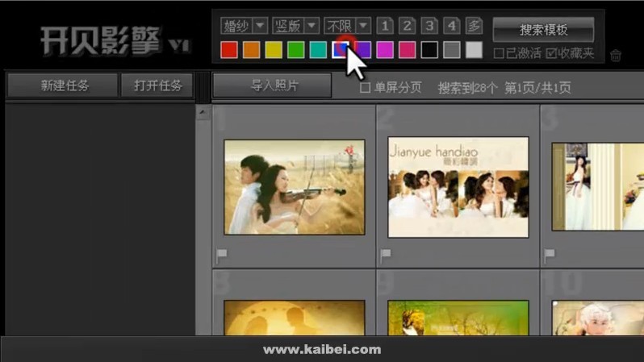Pick the dark gray color swatch
Image resolution: width=644 pixels, height=362 pixels.
pyautogui.click(x=451, y=50)
